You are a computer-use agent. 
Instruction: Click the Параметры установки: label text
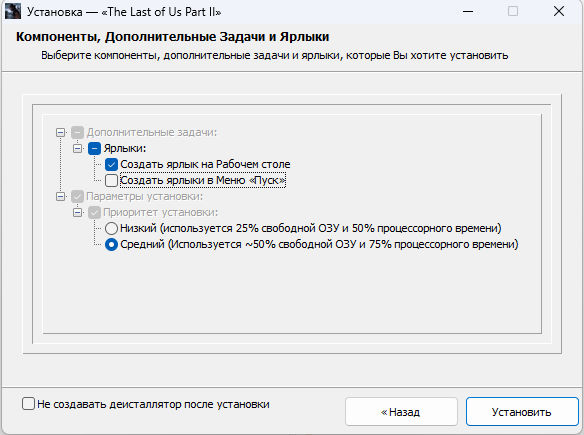(x=145, y=196)
